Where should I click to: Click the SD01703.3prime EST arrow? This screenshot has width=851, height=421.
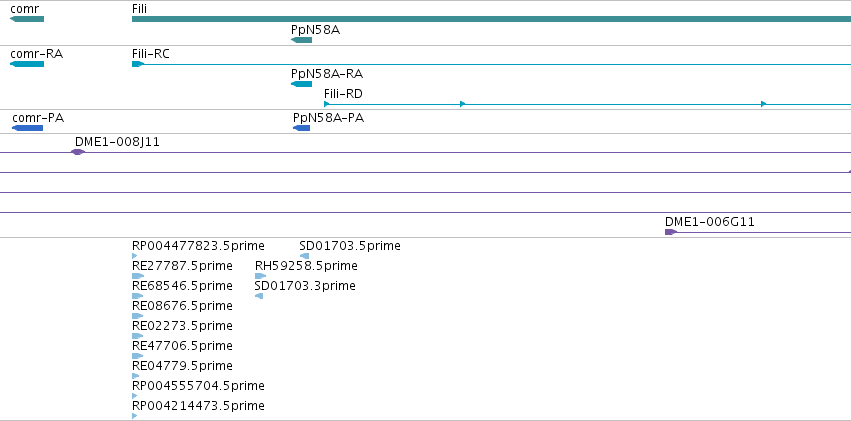click(x=259, y=296)
